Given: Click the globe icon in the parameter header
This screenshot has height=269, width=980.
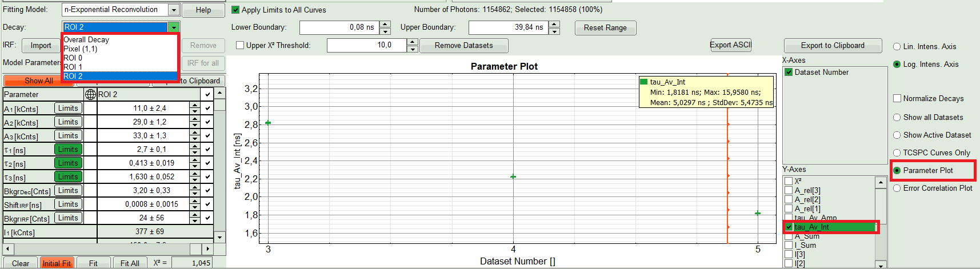Looking at the screenshot, I should [90, 94].
